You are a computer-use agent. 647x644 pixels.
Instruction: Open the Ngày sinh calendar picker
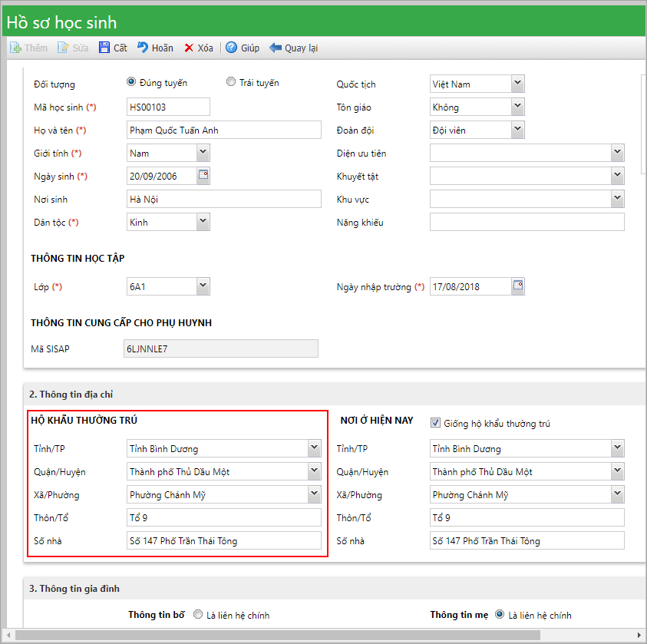point(203,176)
